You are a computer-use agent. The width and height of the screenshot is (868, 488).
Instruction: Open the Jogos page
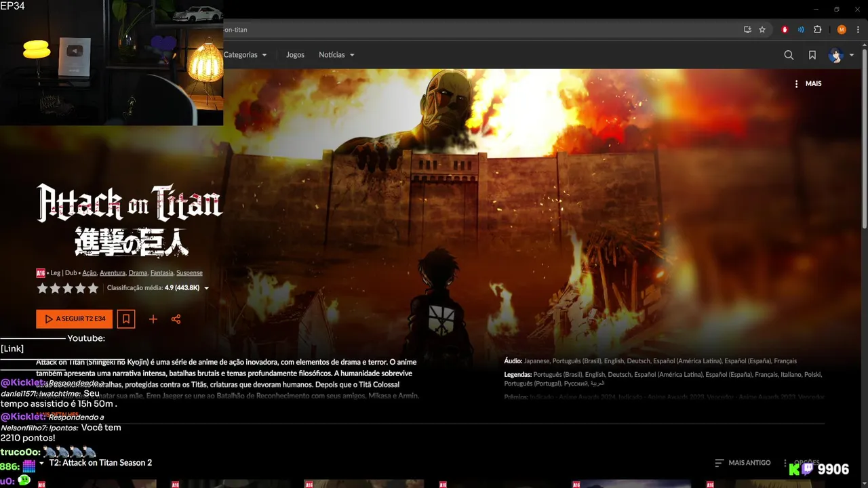coord(295,55)
